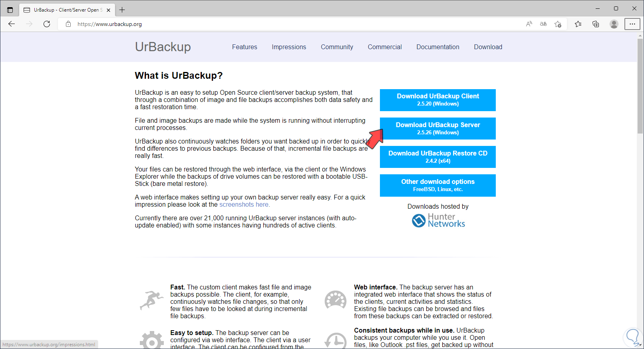Click the 'What is UrBackup?' heading
The image size is (644, 349).
point(179,76)
